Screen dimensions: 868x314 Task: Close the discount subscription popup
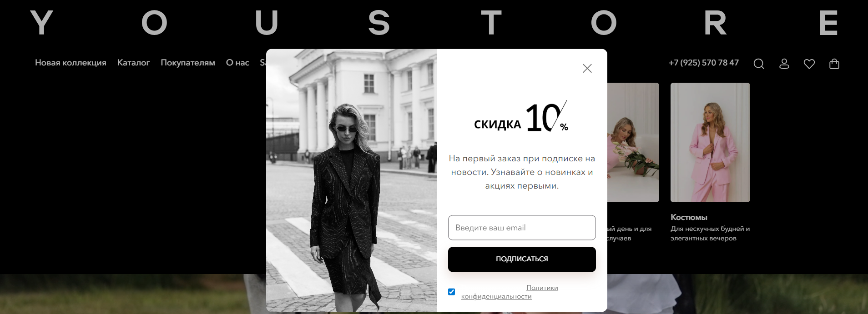click(x=587, y=68)
